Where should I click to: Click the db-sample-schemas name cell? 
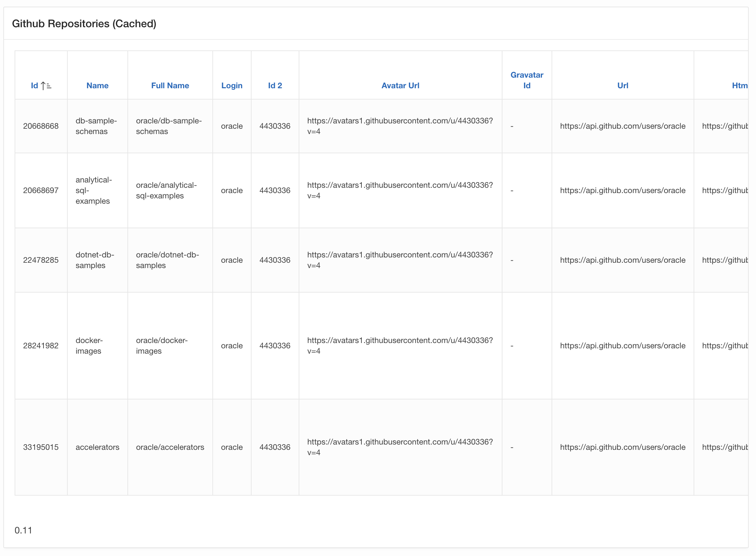96,126
